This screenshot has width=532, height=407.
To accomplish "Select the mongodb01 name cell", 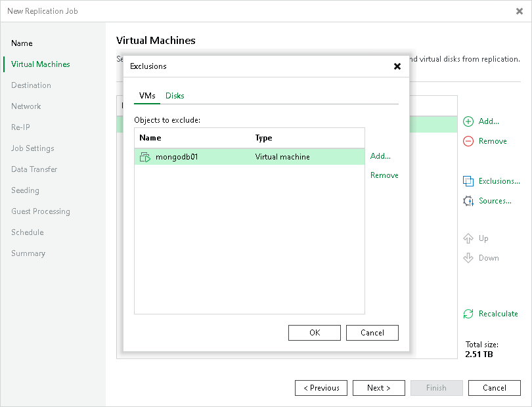I will point(177,157).
